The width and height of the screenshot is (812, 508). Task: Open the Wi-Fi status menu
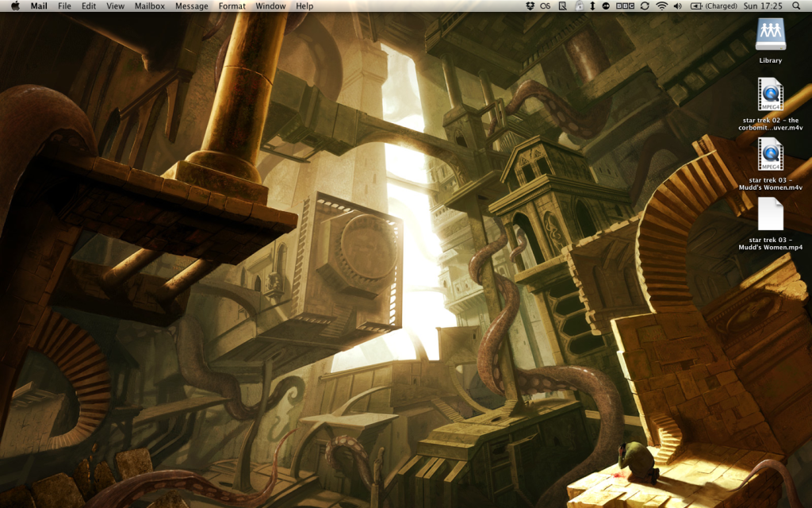click(661, 6)
